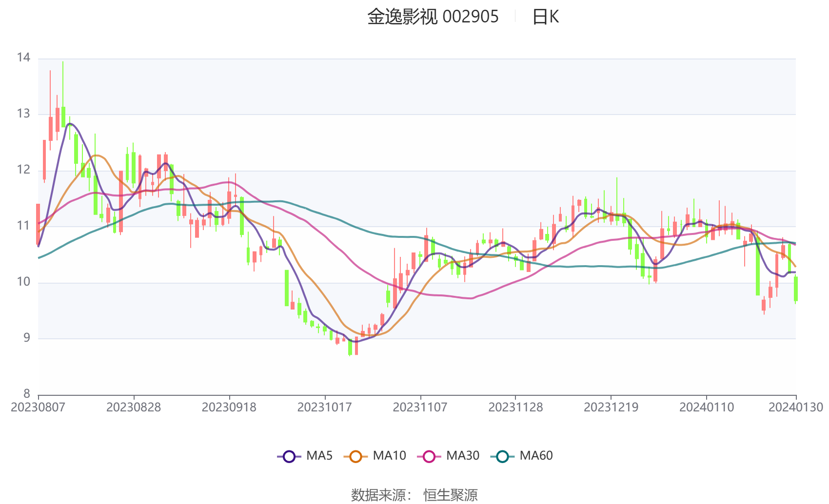Screen dimensions: 829x504
Task: Select the 20230828 x-axis date label
Action: [x=134, y=407]
